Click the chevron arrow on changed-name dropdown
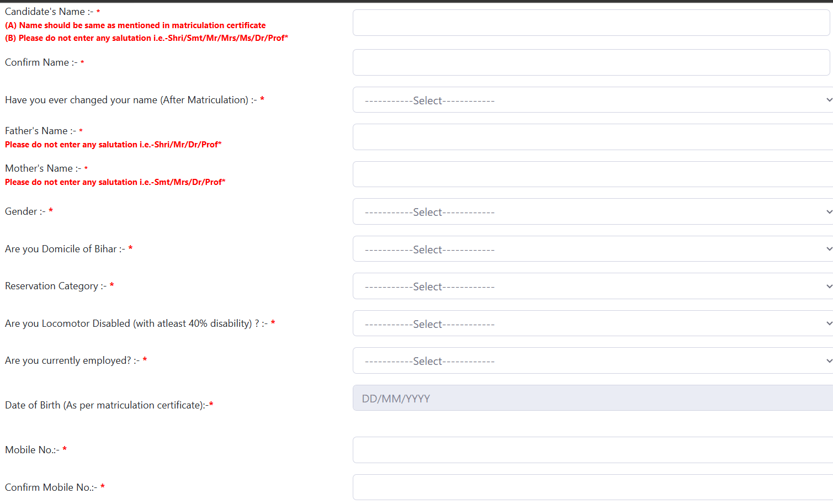 pyautogui.click(x=829, y=100)
